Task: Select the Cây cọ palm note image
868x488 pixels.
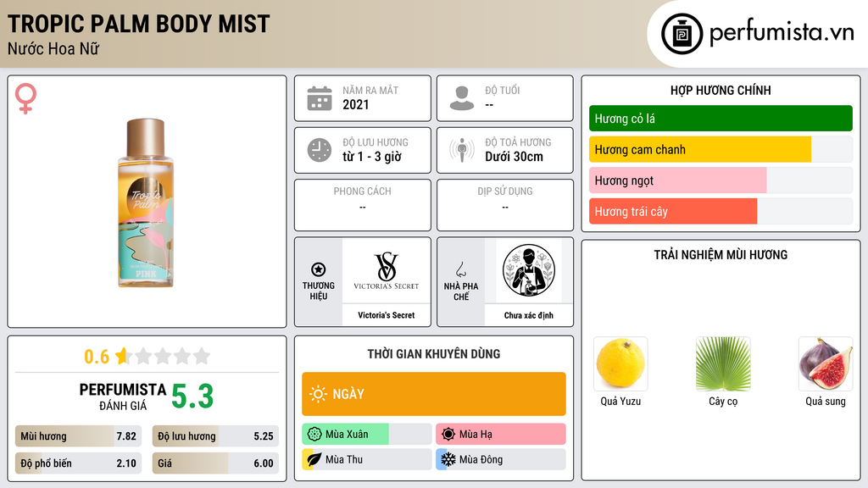Action: click(723, 363)
